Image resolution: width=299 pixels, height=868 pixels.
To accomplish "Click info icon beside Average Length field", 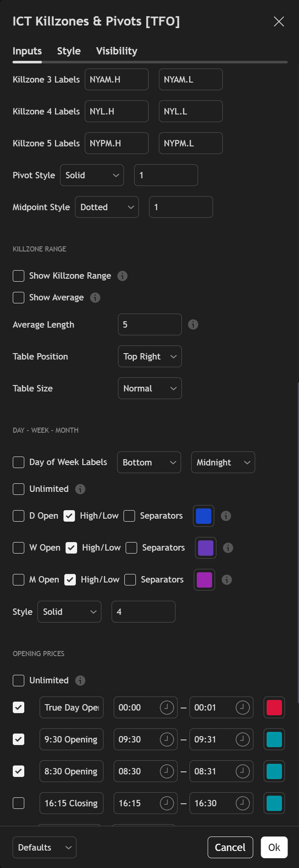I will click(193, 325).
